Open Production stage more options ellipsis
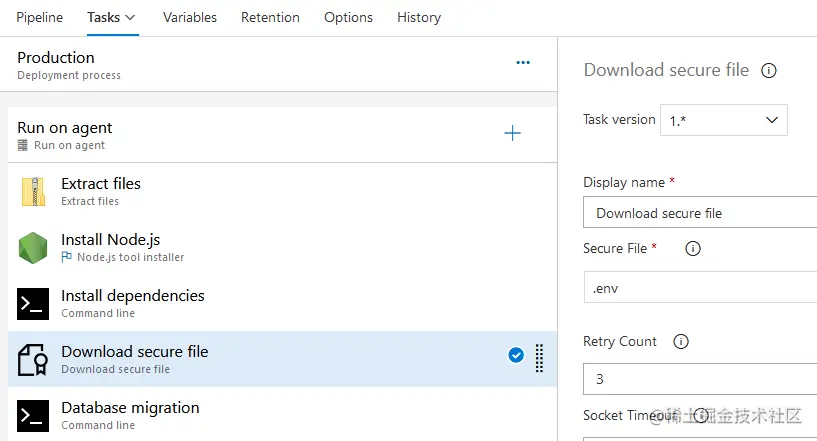 [523, 63]
